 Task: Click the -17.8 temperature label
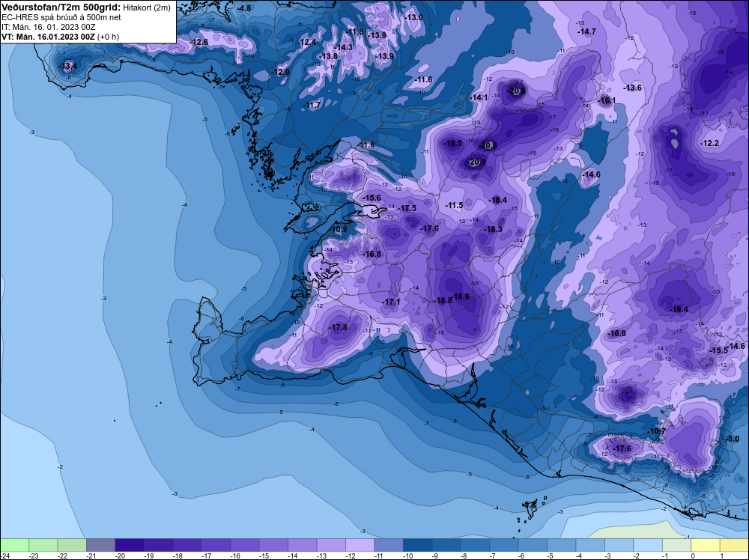(339, 327)
